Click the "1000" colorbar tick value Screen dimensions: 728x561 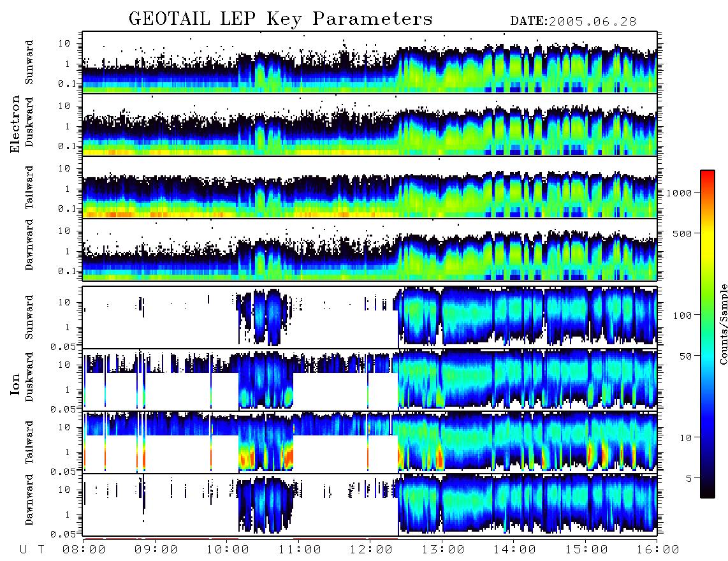pyautogui.click(x=679, y=193)
